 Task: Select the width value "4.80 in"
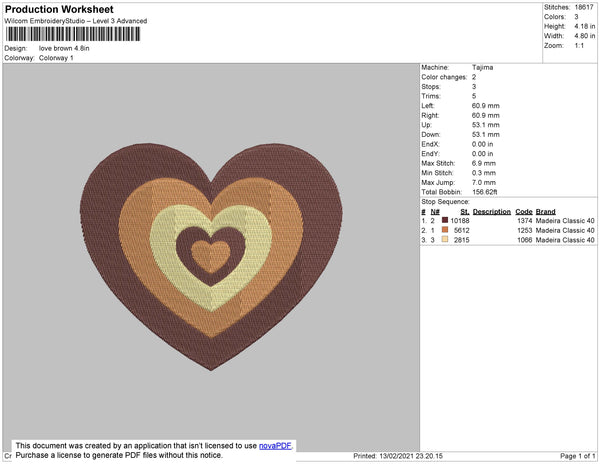585,36
